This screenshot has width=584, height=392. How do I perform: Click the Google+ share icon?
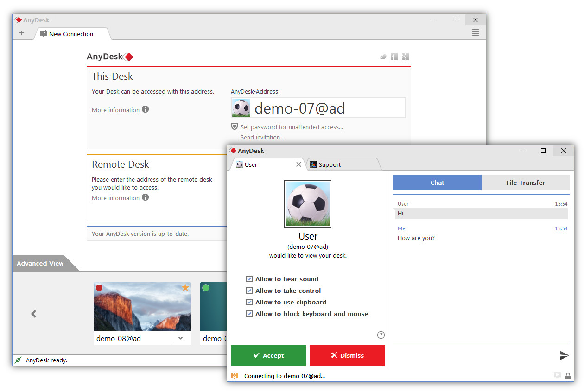[x=405, y=56]
